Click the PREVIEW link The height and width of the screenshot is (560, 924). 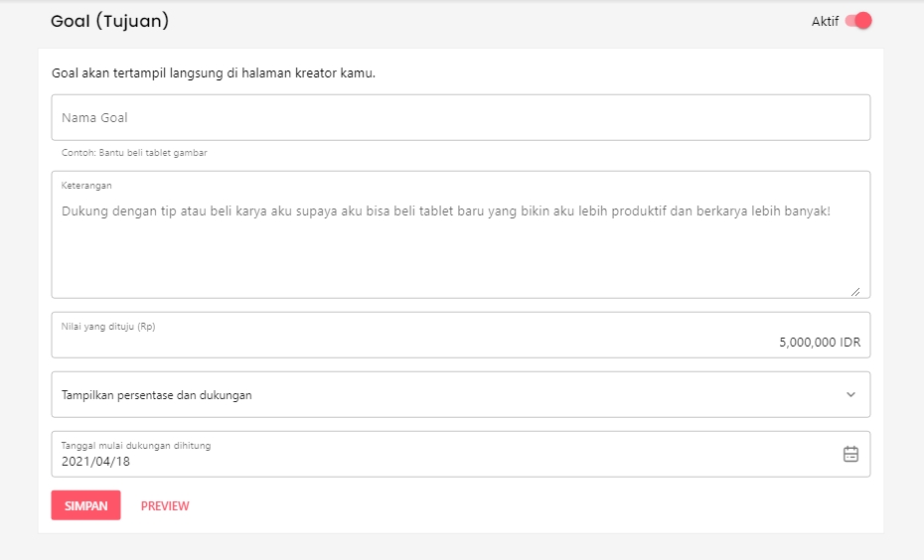tap(165, 505)
